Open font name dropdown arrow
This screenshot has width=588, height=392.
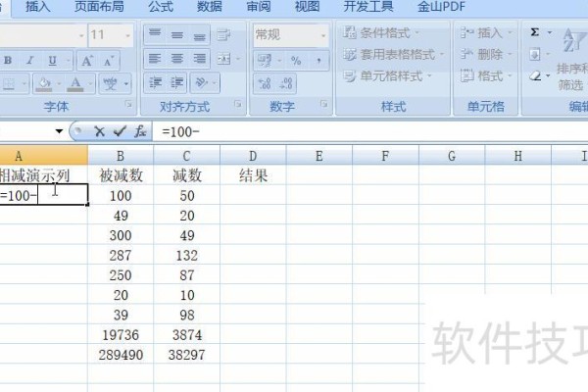tap(81, 35)
